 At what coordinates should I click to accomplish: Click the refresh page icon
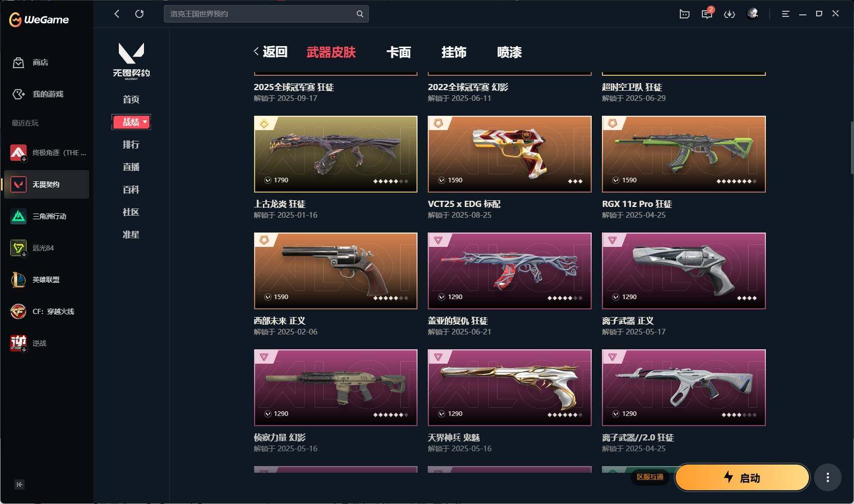tap(139, 14)
